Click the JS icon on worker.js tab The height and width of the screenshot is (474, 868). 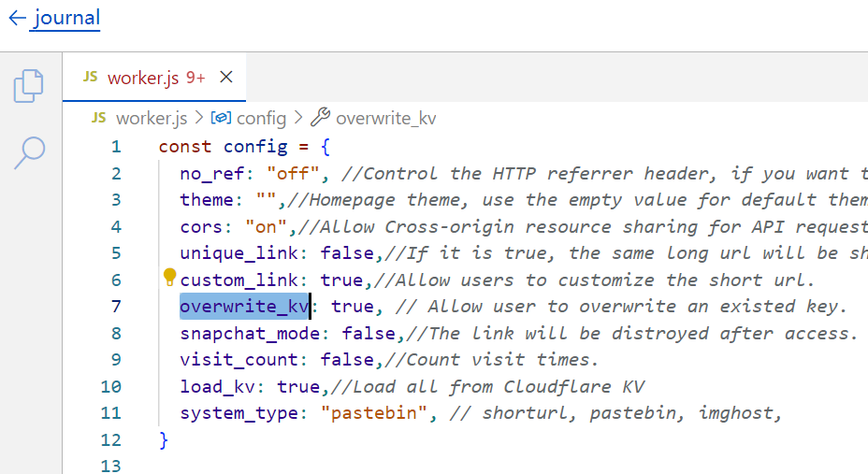click(x=90, y=78)
